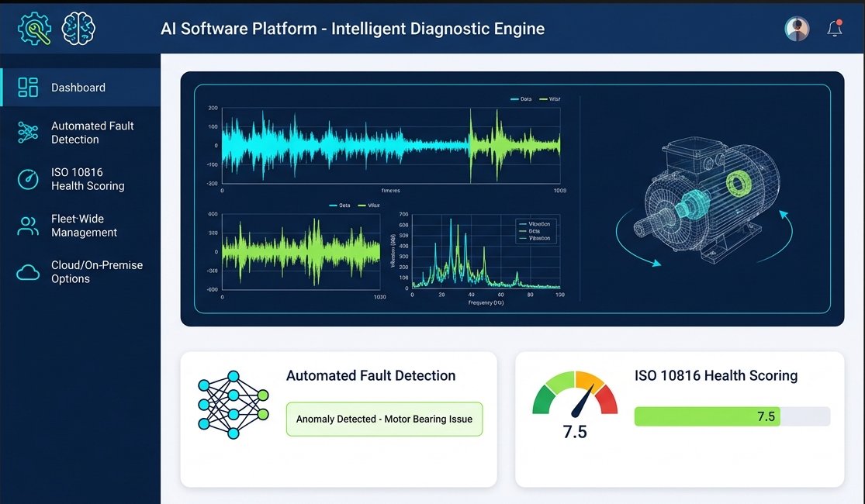
Task: Click the Fleet-Wide Management people icon
Action: 26,226
